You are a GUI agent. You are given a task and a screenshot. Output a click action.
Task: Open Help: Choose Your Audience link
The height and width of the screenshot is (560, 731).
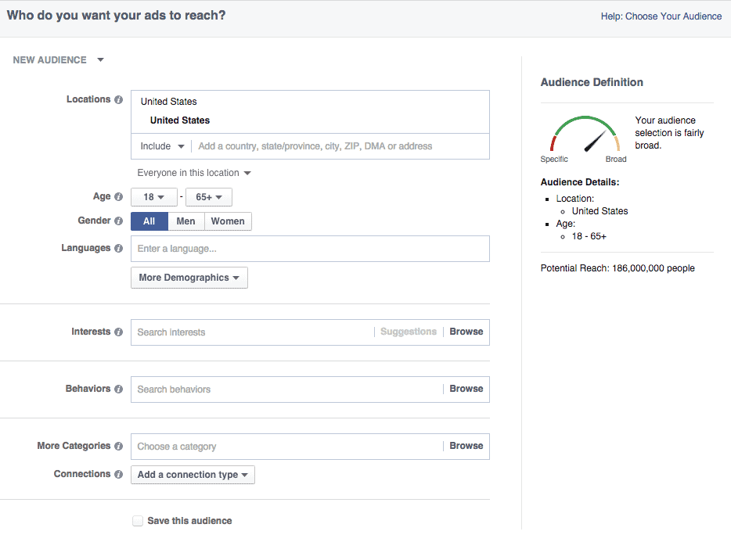tap(661, 16)
